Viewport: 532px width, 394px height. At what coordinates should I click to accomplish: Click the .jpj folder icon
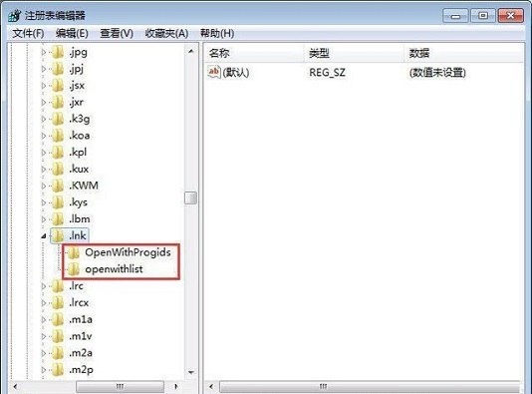point(58,69)
